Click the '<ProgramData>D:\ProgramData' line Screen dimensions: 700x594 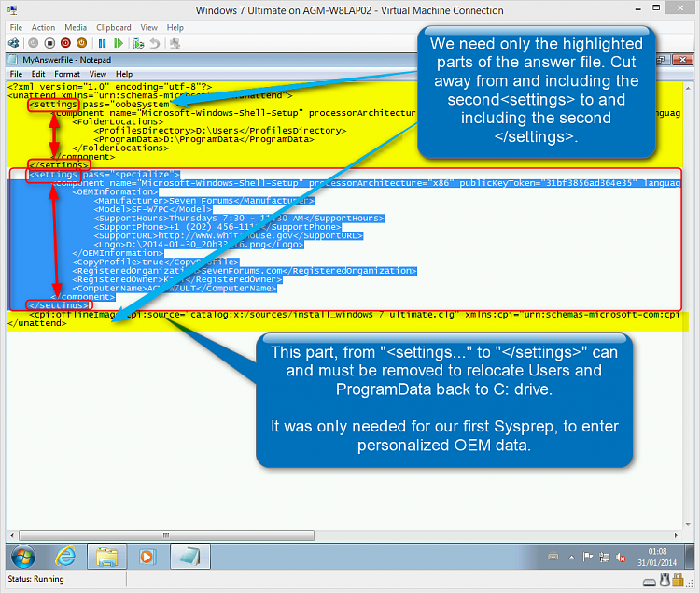click(203, 139)
